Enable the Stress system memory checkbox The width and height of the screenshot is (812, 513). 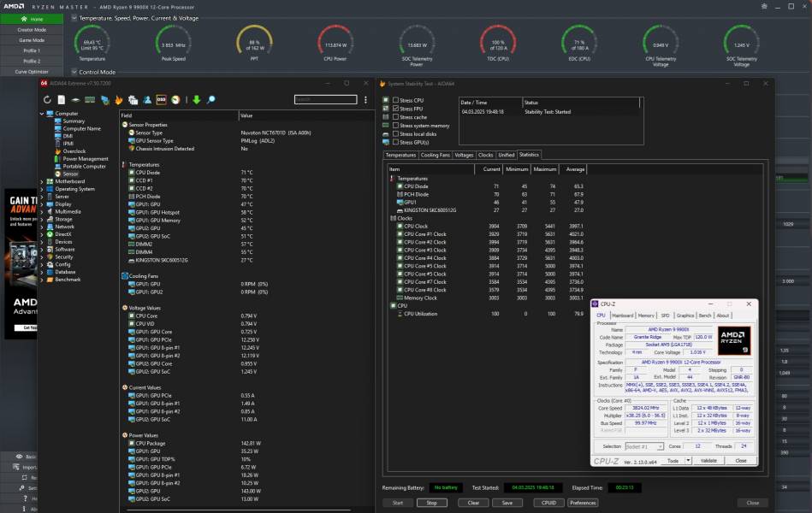click(x=395, y=126)
